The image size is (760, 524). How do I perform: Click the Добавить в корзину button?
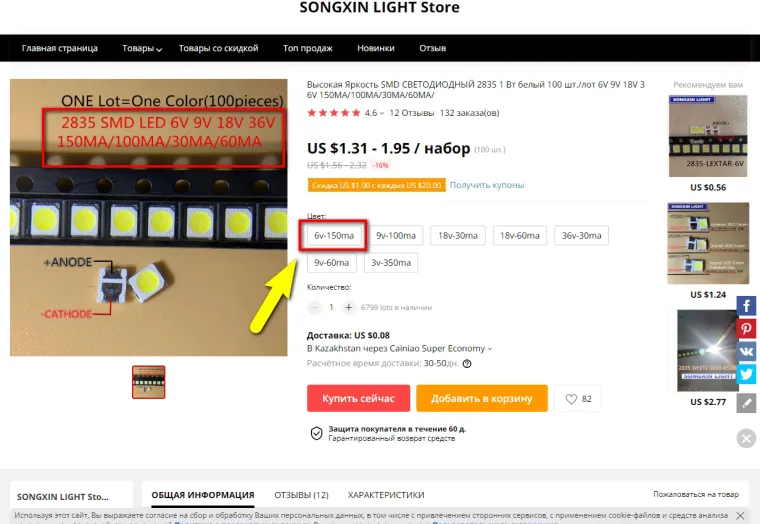point(482,398)
